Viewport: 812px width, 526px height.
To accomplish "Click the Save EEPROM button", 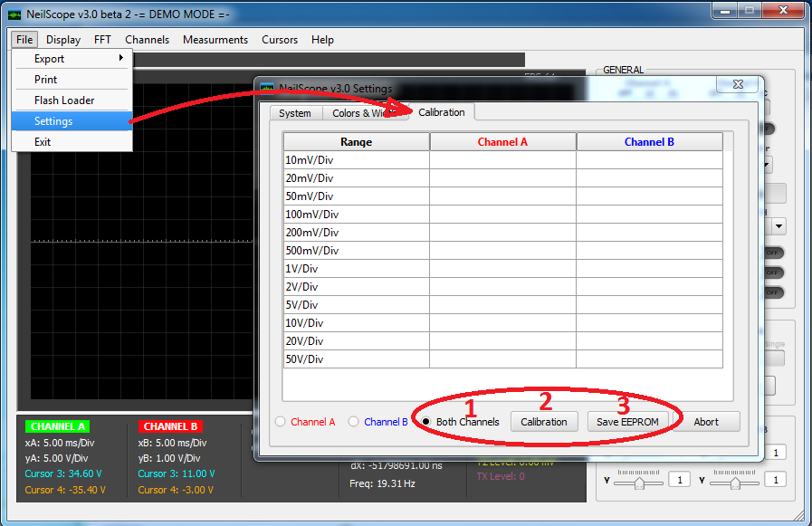I will [x=627, y=422].
